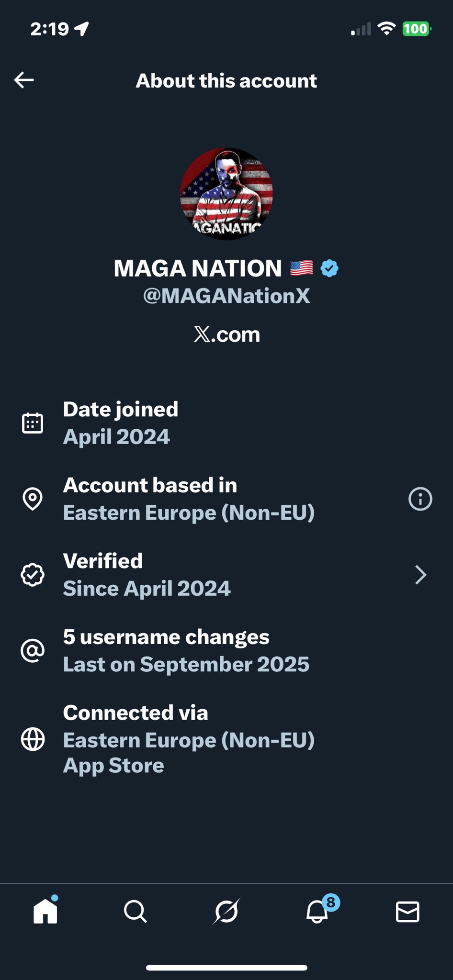Open the Search tab
Screen dimensions: 453x980
pos(136,911)
